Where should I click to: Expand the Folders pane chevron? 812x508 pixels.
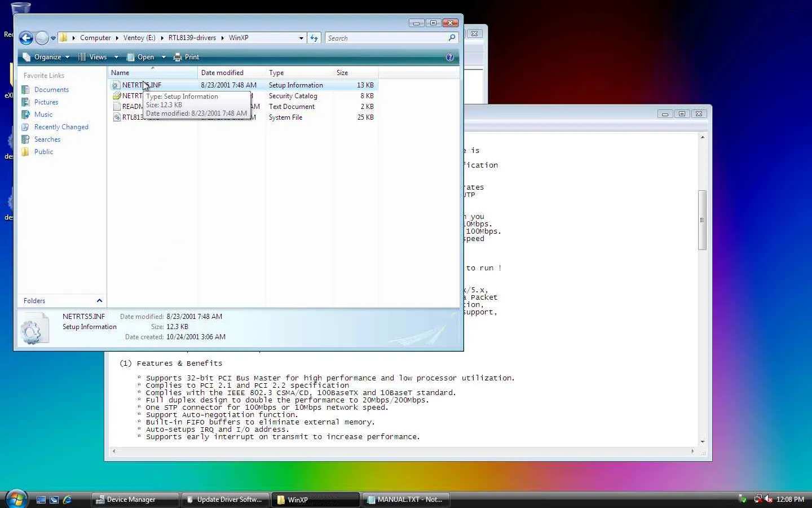point(99,301)
